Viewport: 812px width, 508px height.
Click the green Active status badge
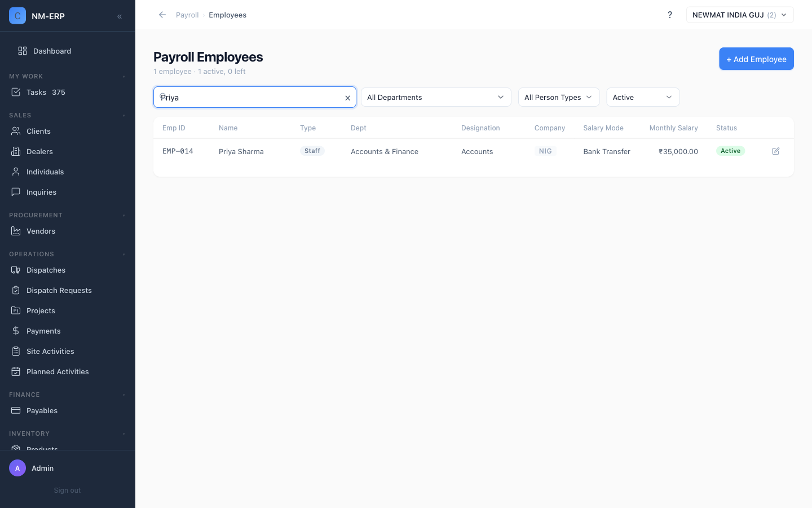click(730, 151)
